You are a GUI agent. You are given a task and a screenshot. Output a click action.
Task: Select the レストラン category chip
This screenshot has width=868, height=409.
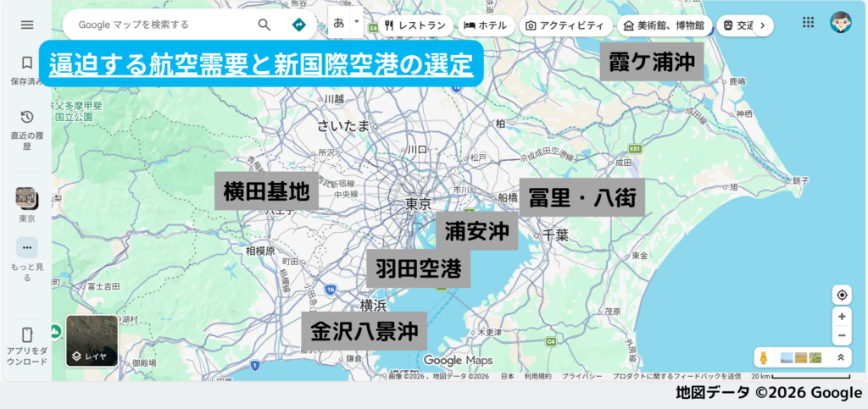coord(415,25)
